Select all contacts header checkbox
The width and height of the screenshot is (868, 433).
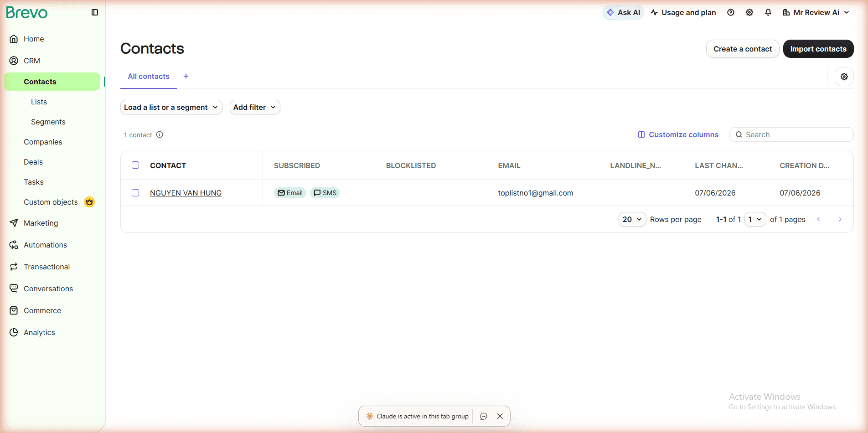pyautogui.click(x=135, y=165)
